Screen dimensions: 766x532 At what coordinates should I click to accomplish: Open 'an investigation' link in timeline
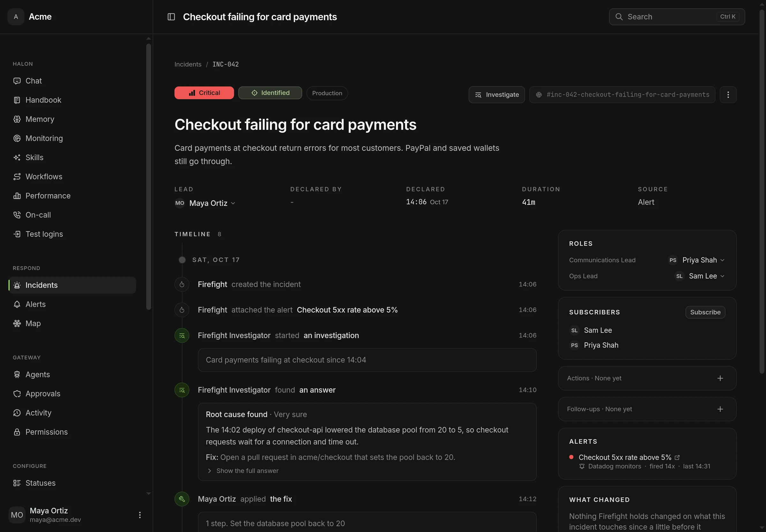click(x=331, y=335)
